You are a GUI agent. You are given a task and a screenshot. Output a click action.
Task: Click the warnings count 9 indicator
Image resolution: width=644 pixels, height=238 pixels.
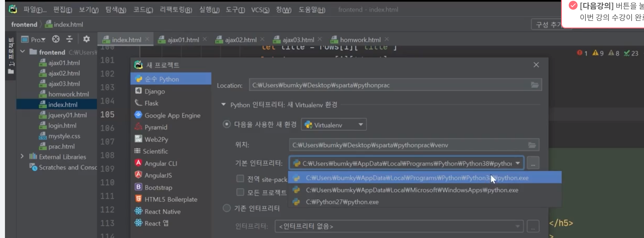tap(598, 53)
